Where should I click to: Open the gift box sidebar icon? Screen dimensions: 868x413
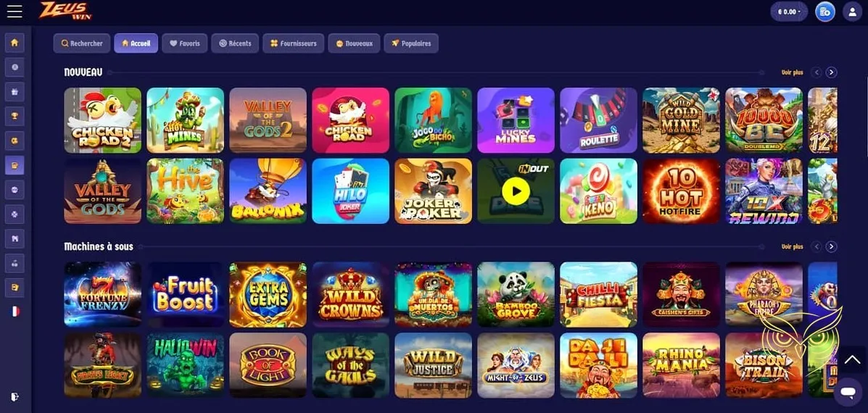pyautogui.click(x=15, y=92)
